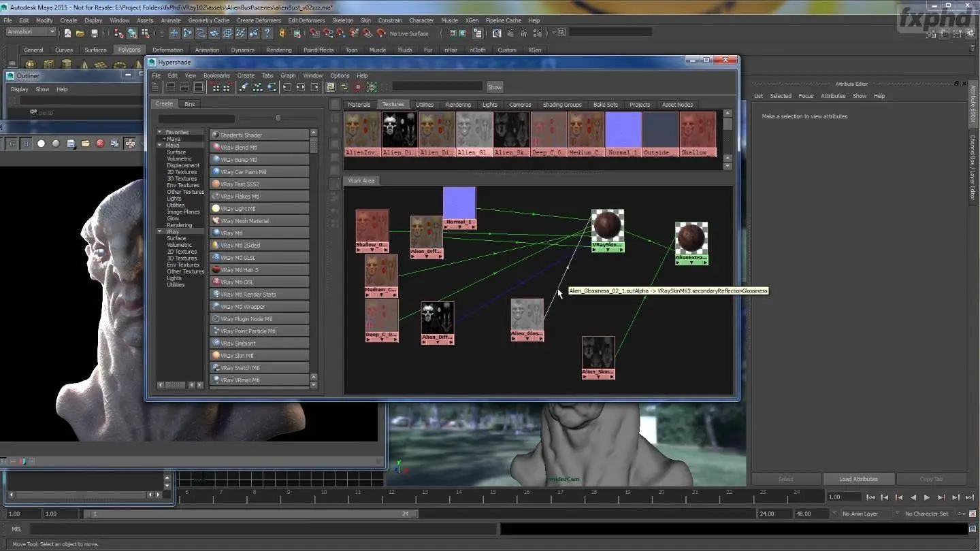This screenshot has width=980, height=551.
Task: Click Input Connections icon in Hypershade toolbar
Action: click(287, 87)
